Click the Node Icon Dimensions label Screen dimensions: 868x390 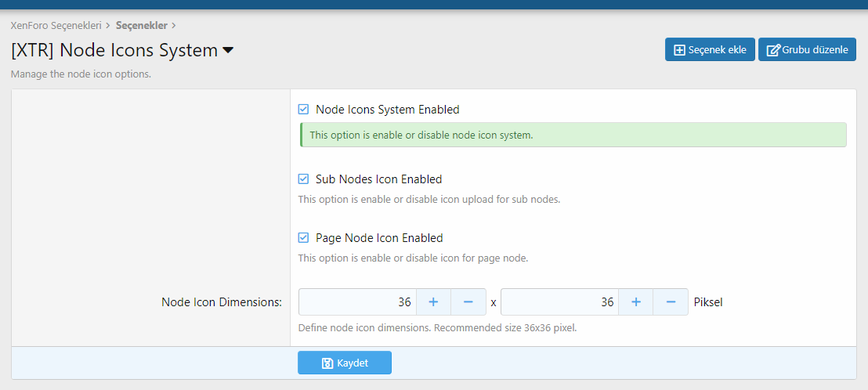point(222,302)
